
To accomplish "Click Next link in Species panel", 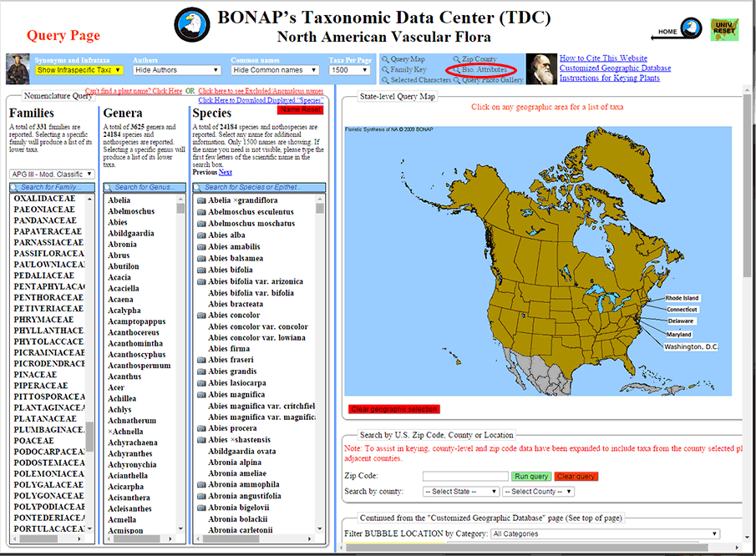I will click(226, 172).
